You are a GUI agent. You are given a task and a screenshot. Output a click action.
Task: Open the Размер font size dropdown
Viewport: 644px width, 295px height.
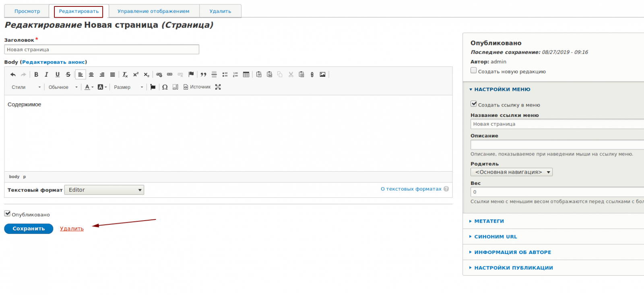[x=128, y=87]
